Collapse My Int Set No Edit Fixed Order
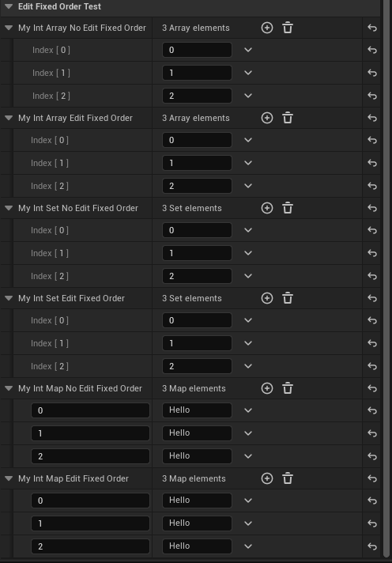The image size is (392, 563). [9, 208]
